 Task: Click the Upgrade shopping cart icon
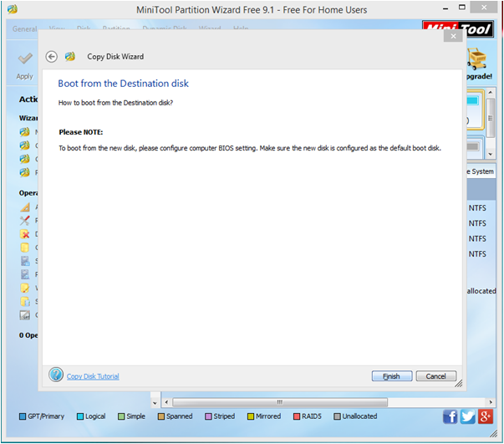(x=476, y=59)
